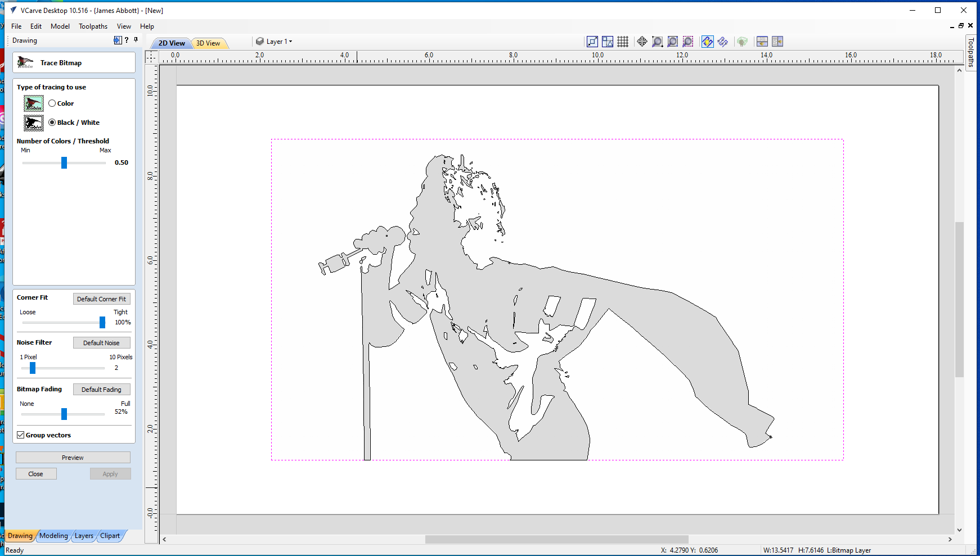Screen dimensions: 980x556
Task: Click the Layer 1 stack icon
Action: point(260,42)
